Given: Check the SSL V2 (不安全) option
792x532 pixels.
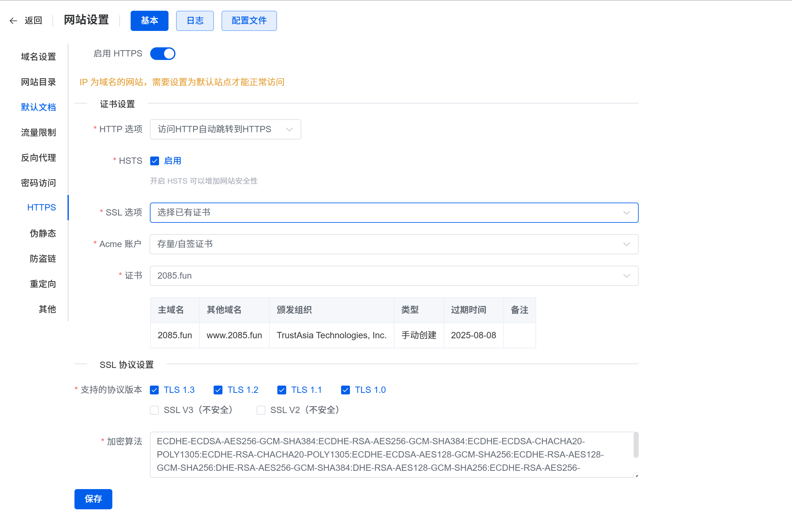Looking at the screenshot, I should (261, 410).
